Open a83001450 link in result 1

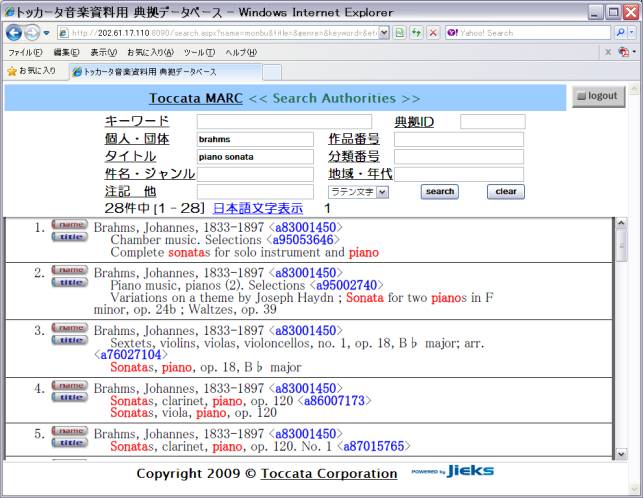pos(306,228)
